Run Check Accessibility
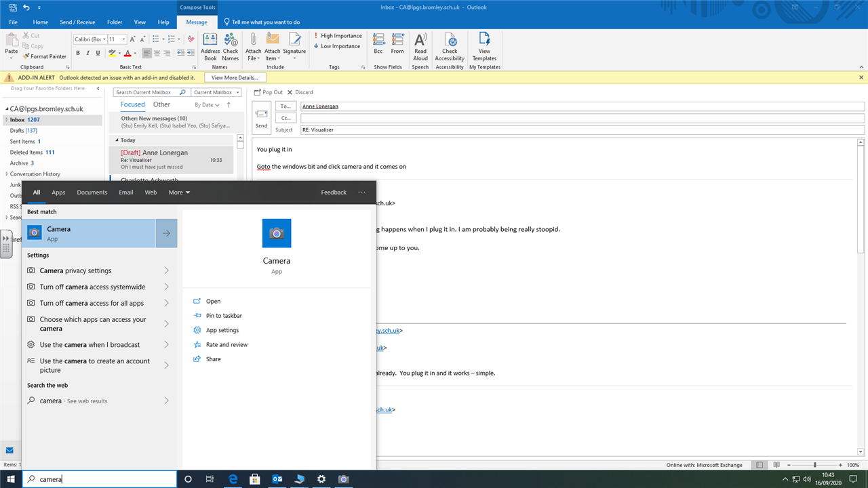868x488 pixels. point(450,47)
